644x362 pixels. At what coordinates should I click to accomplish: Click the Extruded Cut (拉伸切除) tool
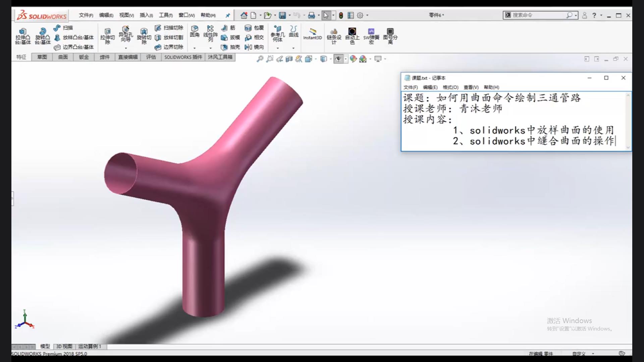107,36
